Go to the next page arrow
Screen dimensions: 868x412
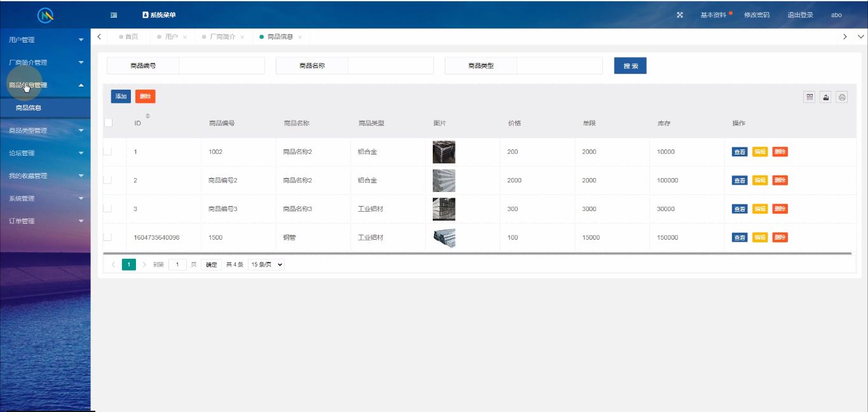[144, 264]
